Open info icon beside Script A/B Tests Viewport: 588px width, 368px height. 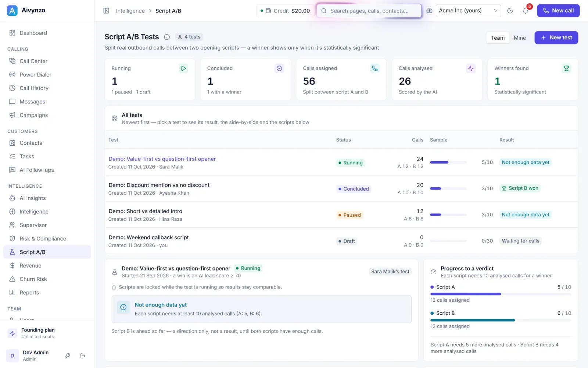167,37
